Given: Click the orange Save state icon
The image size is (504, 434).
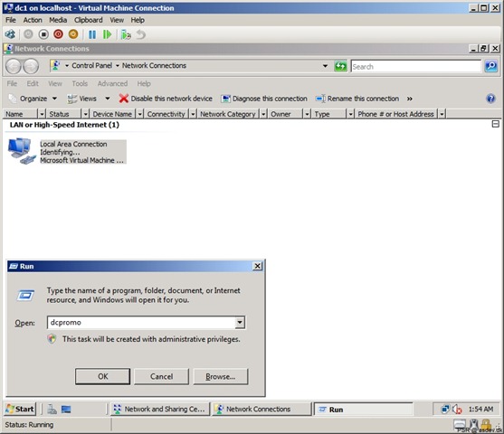Looking at the screenshot, I should pos(73,34).
